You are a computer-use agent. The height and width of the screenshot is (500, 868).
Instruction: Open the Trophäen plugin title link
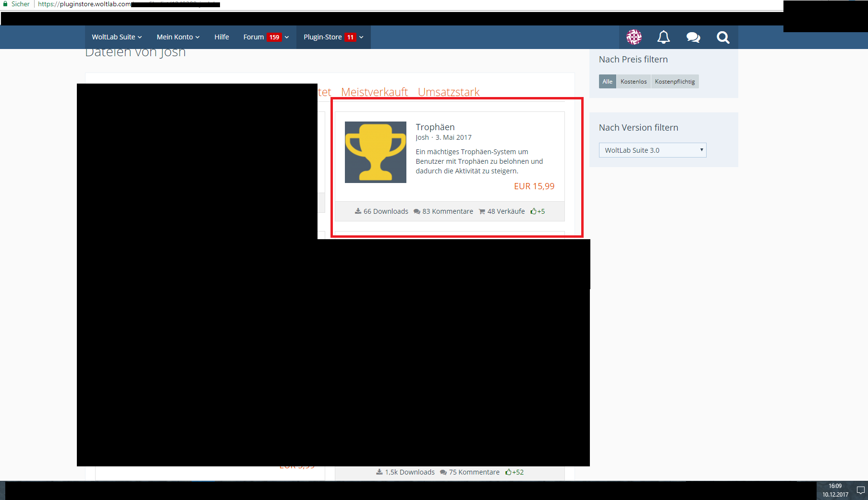[435, 127]
